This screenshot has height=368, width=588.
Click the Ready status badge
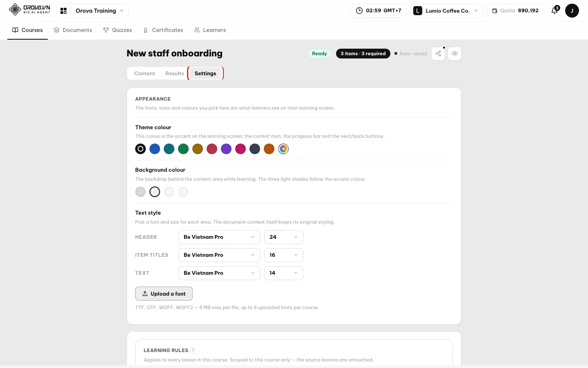(319, 54)
